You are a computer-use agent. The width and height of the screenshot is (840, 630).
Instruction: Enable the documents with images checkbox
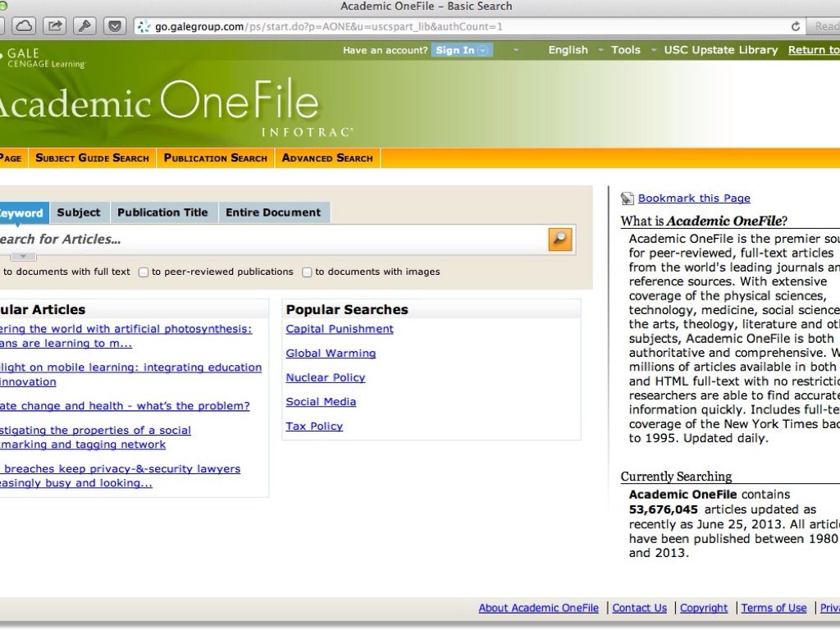tap(307, 272)
